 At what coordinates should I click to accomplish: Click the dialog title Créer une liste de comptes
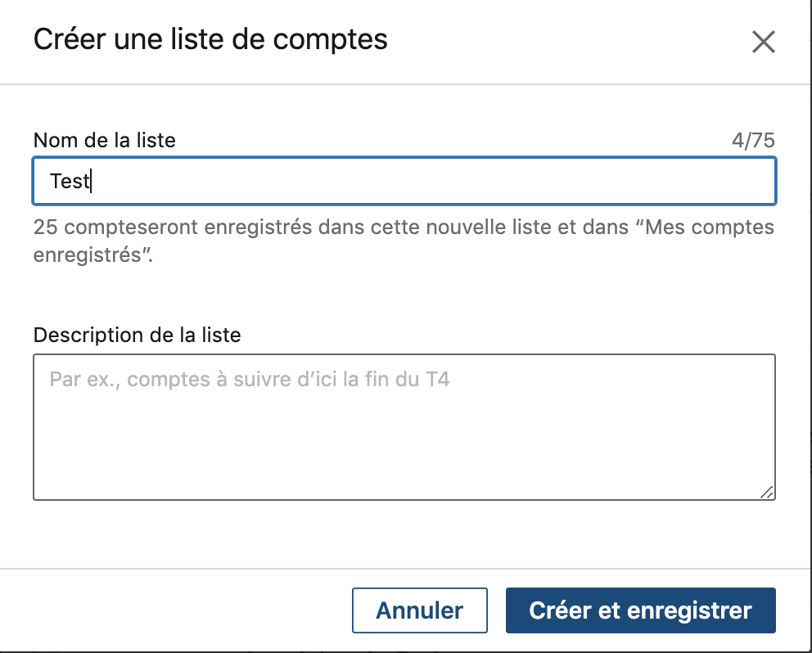[x=210, y=39]
